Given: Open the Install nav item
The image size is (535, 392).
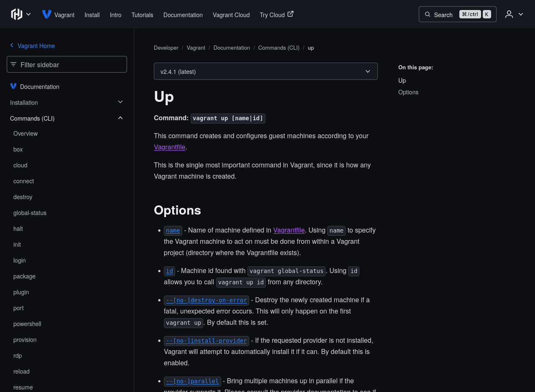Looking at the screenshot, I should point(92,15).
